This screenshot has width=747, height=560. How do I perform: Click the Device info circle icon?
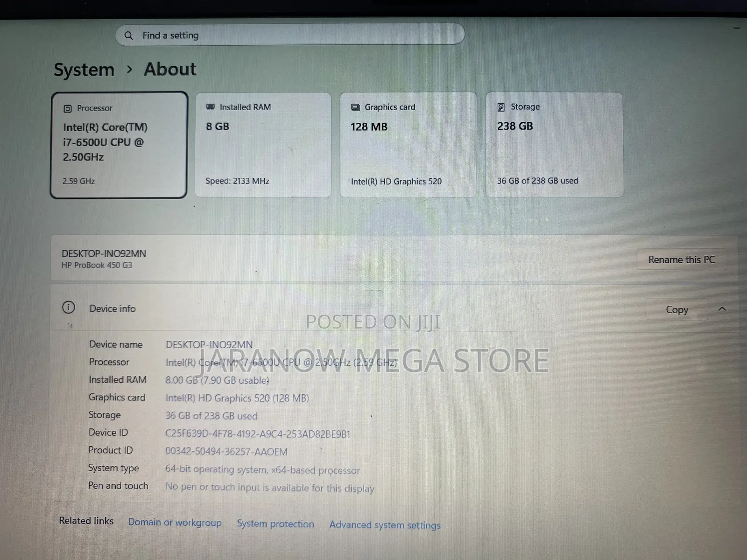(x=69, y=307)
